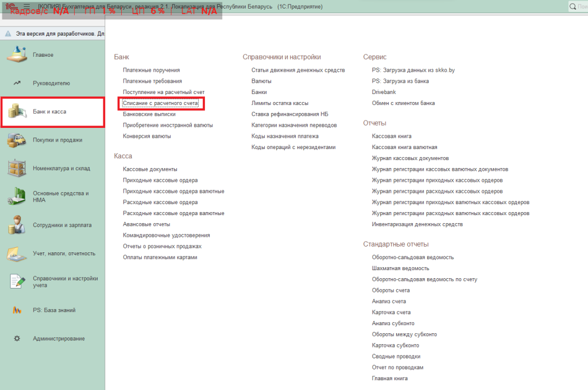Open Списание с расчетного счета
588x390 pixels.
[160, 103]
